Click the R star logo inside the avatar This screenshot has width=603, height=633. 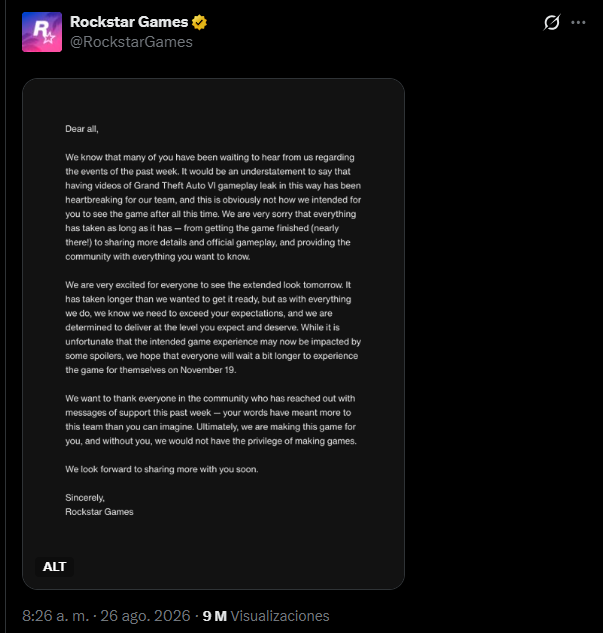[44, 32]
